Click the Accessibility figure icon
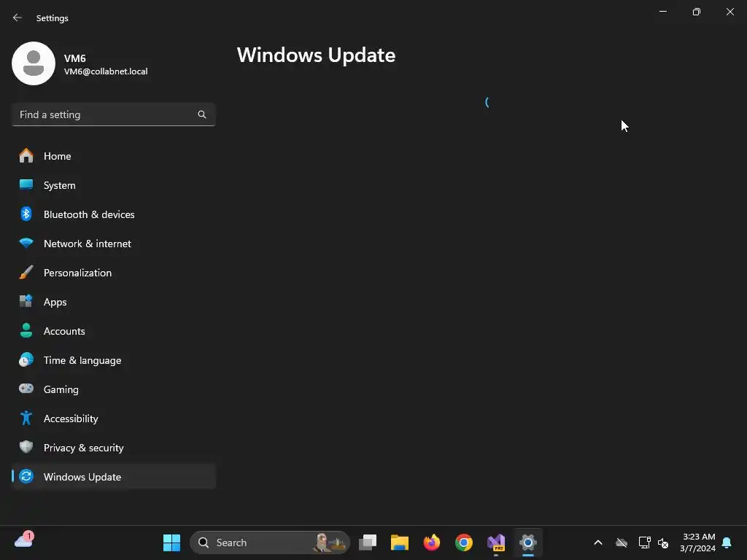Screen dimensions: 747x560 (26, 418)
